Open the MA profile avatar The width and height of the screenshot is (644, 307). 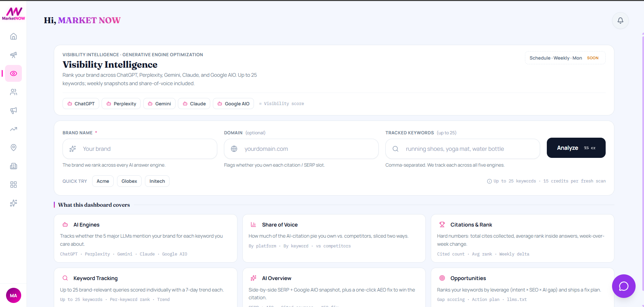coord(13,296)
